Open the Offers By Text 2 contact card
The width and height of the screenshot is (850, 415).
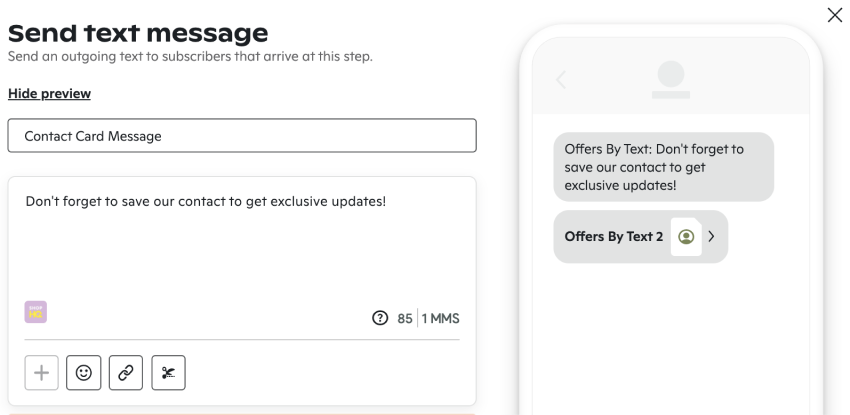pos(641,237)
